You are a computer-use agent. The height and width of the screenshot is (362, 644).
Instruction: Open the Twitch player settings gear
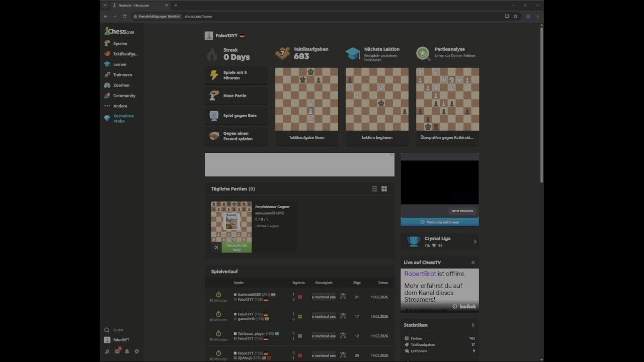(x=455, y=306)
